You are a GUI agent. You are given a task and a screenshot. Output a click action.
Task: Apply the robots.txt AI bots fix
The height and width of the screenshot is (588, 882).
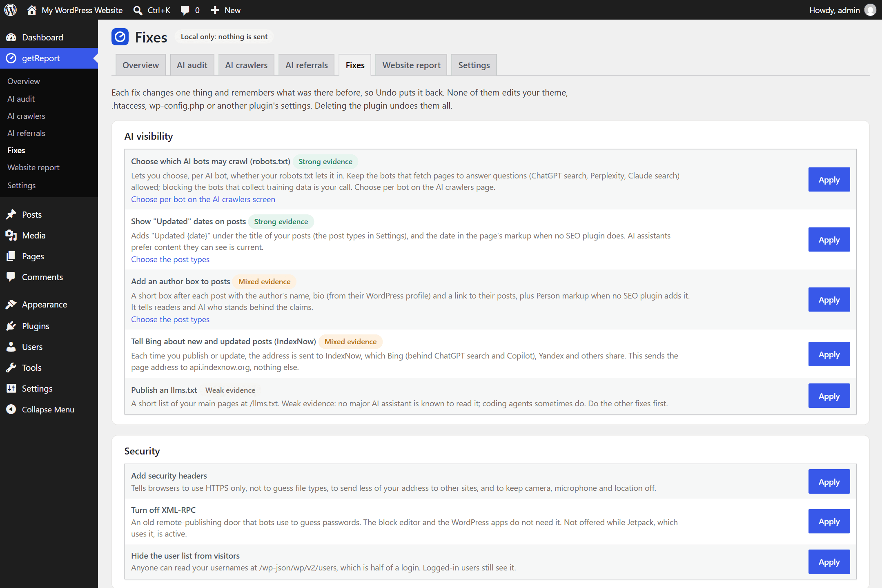tap(829, 180)
